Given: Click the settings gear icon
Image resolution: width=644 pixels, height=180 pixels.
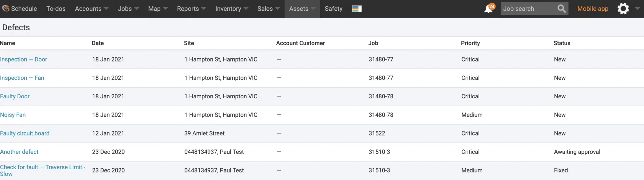Looking at the screenshot, I should pos(623,9).
